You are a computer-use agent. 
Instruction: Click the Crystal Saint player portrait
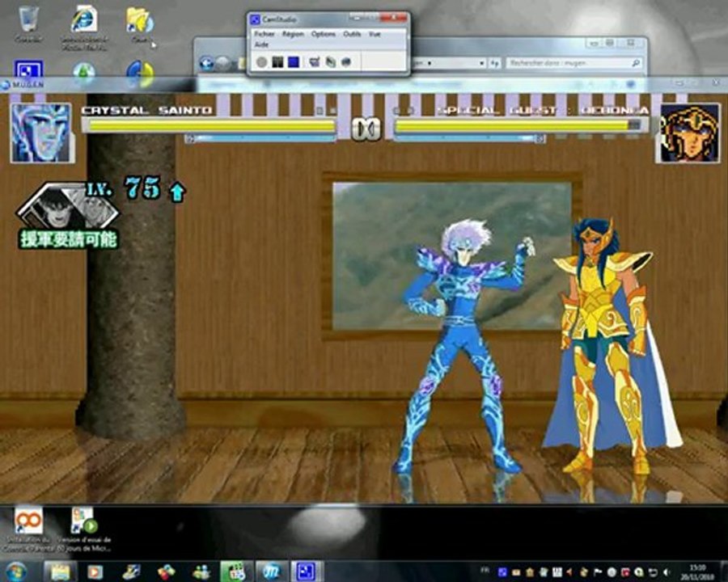(42, 133)
